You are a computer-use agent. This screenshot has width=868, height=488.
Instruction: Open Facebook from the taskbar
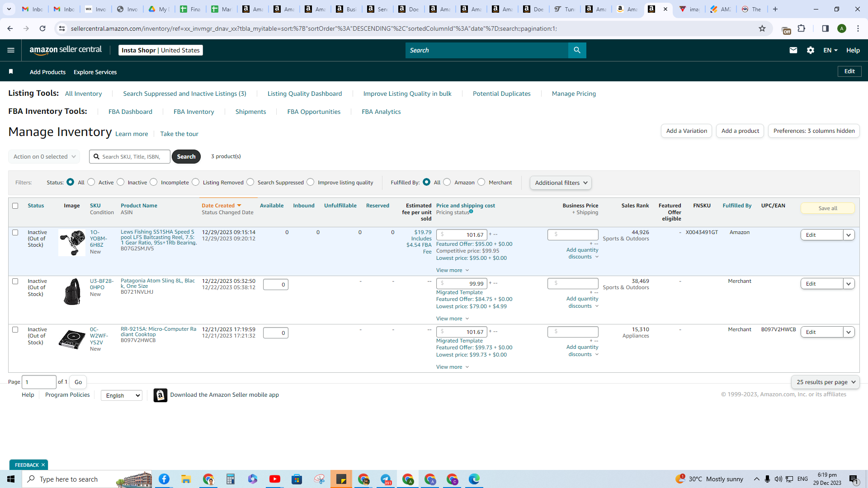[x=164, y=479]
